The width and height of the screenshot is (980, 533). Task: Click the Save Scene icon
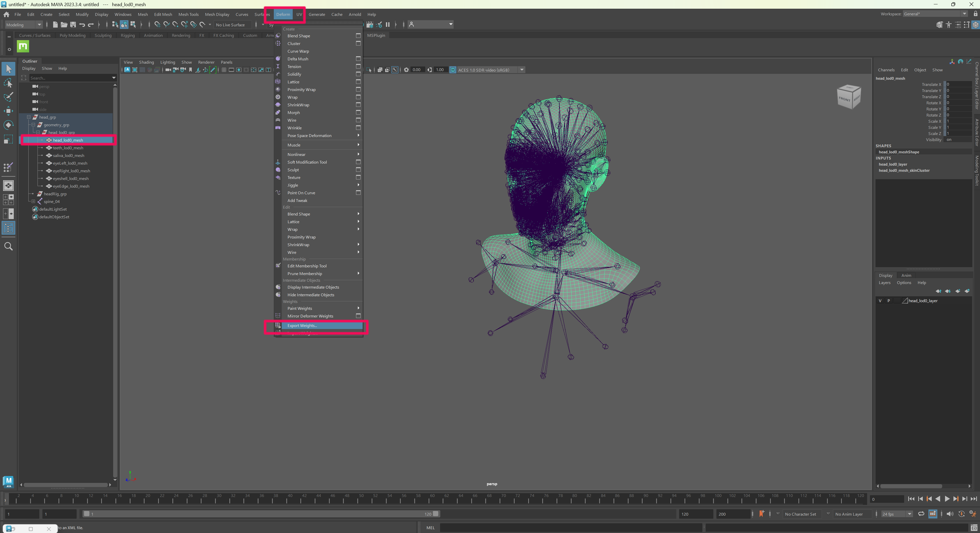pos(73,25)
